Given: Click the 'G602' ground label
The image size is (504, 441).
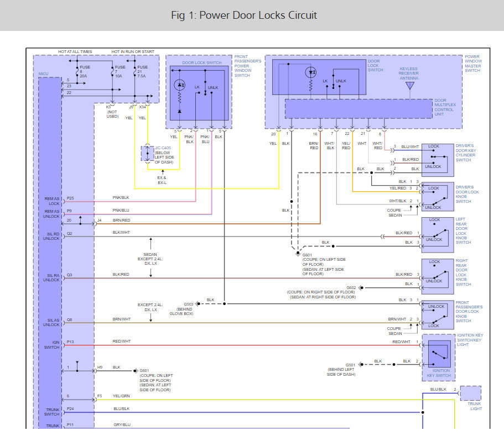Looking at the screenshot, I should (351, 287).
